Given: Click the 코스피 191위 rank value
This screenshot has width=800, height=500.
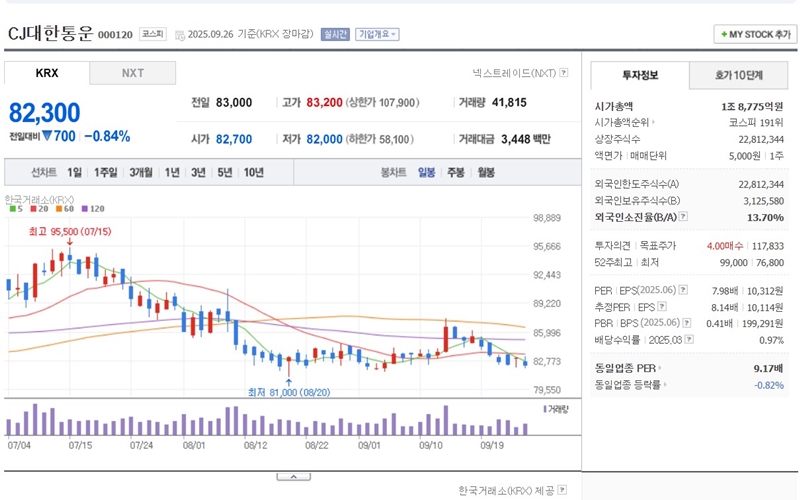Looking at the screenshot, I should [x=756, y=122].
